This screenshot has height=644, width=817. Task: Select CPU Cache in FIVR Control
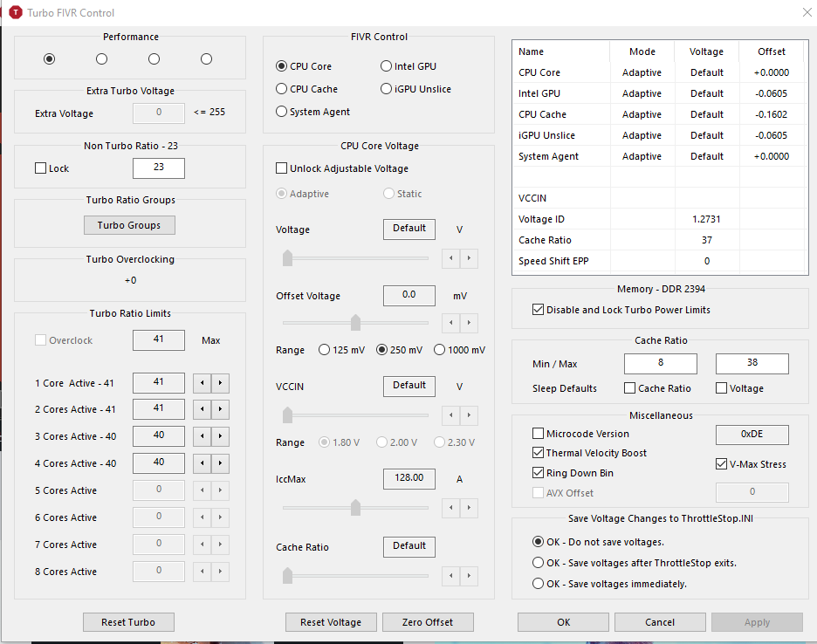(x=307, y=89)
